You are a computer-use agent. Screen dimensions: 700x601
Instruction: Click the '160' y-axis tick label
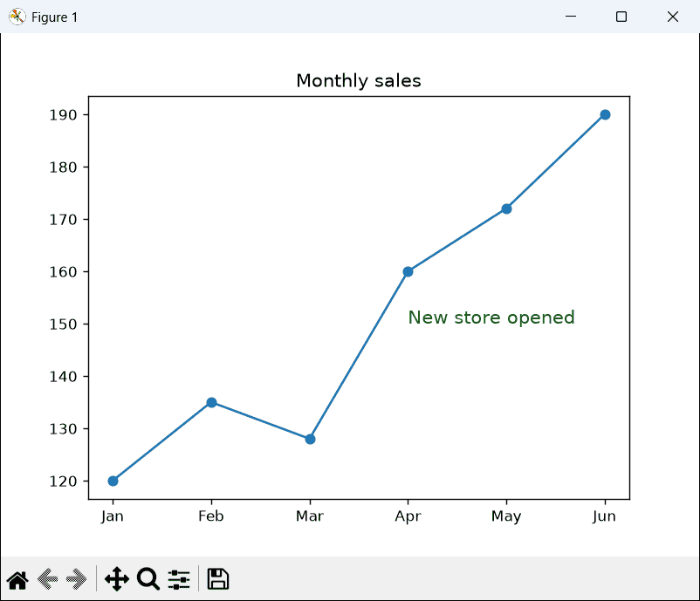click(x=63, y=272)
